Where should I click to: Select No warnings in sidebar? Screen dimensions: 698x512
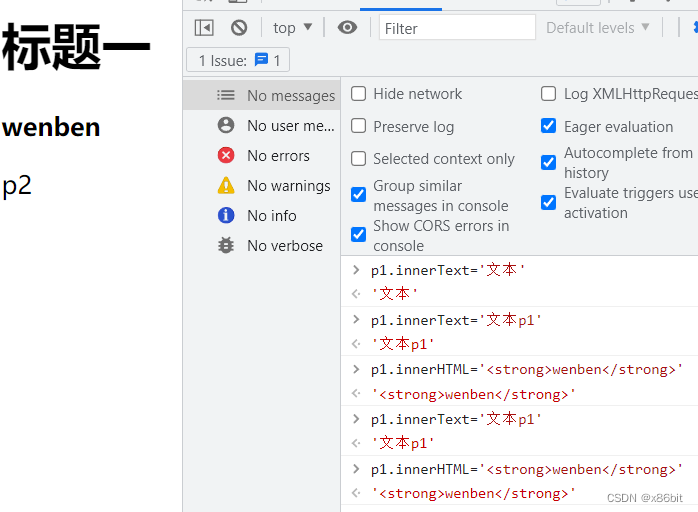point(261,186)
